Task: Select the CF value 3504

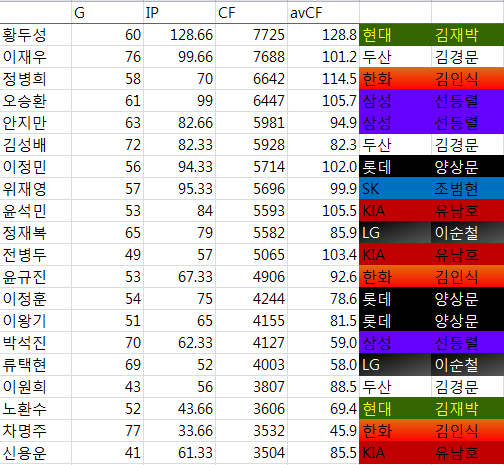Action: tap(251, 453)
